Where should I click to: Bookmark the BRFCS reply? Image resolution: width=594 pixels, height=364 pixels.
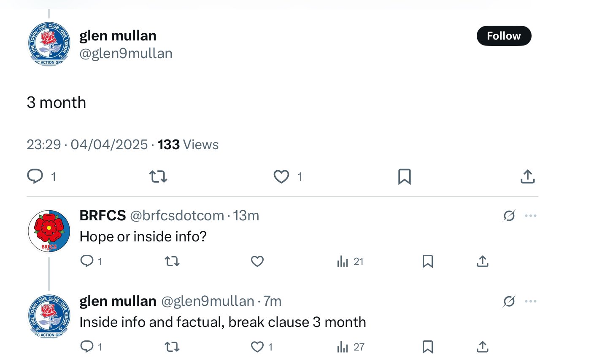coord(427,262)
